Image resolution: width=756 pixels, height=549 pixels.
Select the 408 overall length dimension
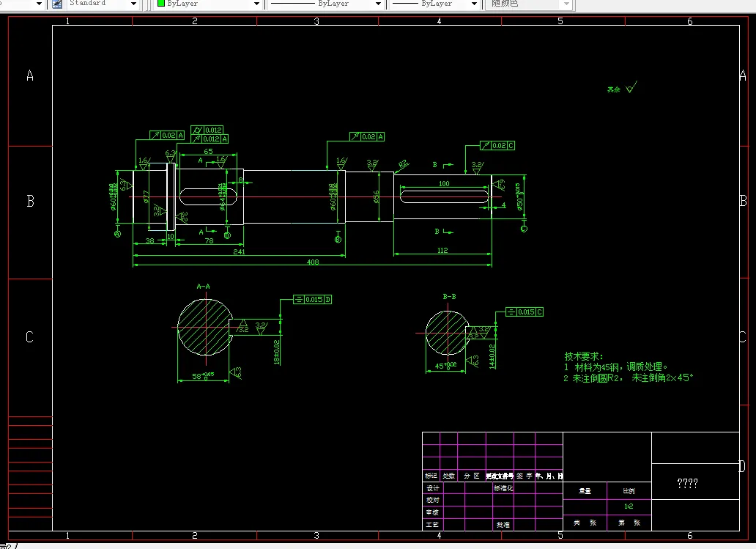313,262
